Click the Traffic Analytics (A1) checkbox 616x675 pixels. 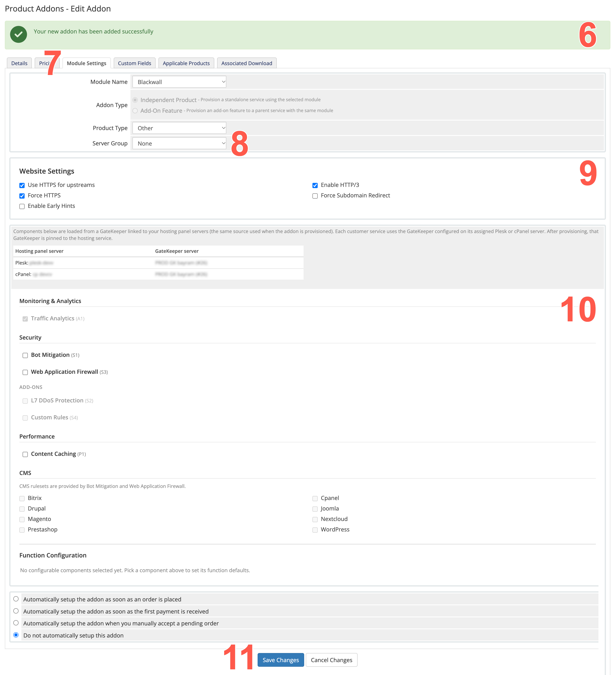25,319
